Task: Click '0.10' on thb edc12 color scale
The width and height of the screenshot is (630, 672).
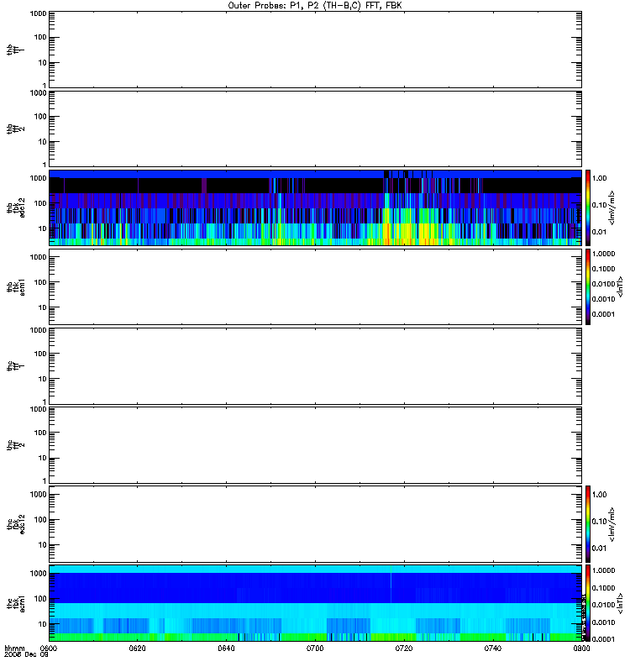Action: point(599,205)
